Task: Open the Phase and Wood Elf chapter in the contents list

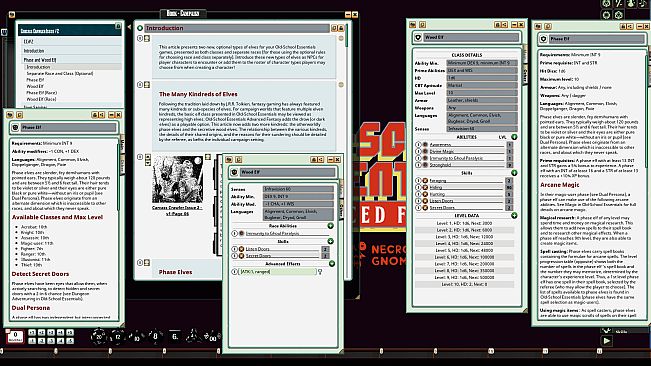Action: point(40,60)
